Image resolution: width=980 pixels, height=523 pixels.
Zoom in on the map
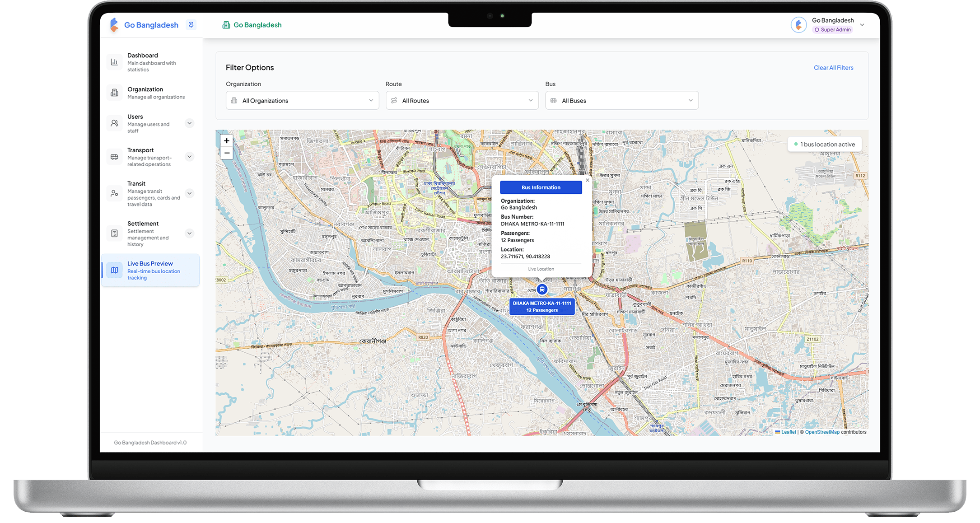click(x=227, y=141)
